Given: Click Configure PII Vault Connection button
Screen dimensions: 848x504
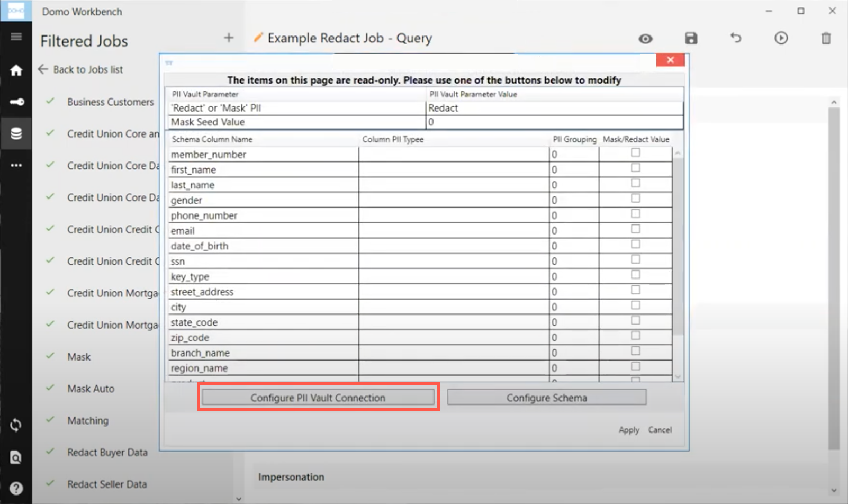Looking at the screenshot, I should pos(318,398).
